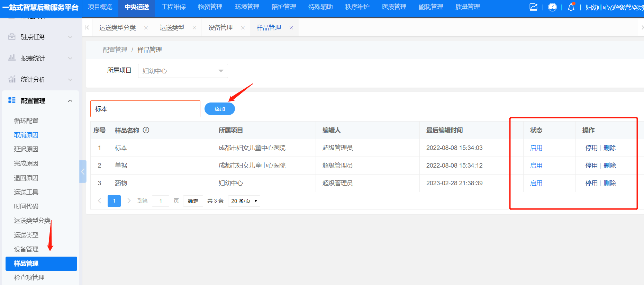
Task: Click 配置管理 breadcrumb link
Action: (115, 50)
